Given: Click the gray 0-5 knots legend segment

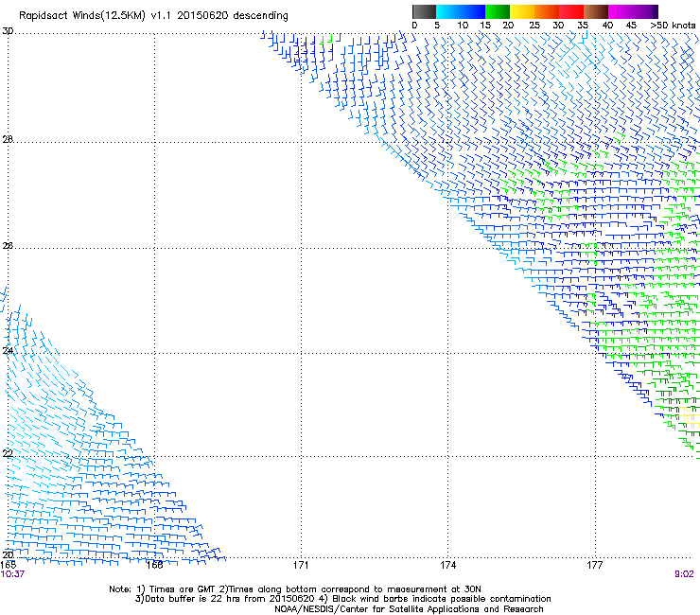Looking at the screenshot, I should 424,11.
